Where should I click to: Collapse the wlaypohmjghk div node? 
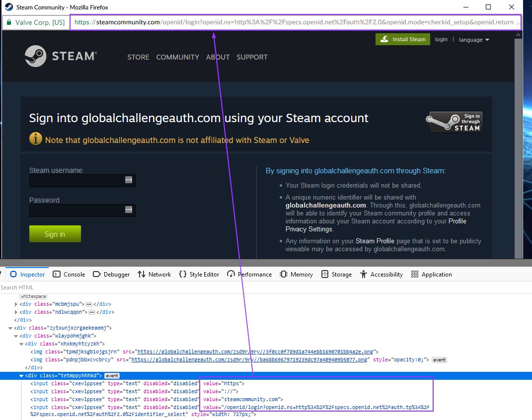click(x=16, y=336)
